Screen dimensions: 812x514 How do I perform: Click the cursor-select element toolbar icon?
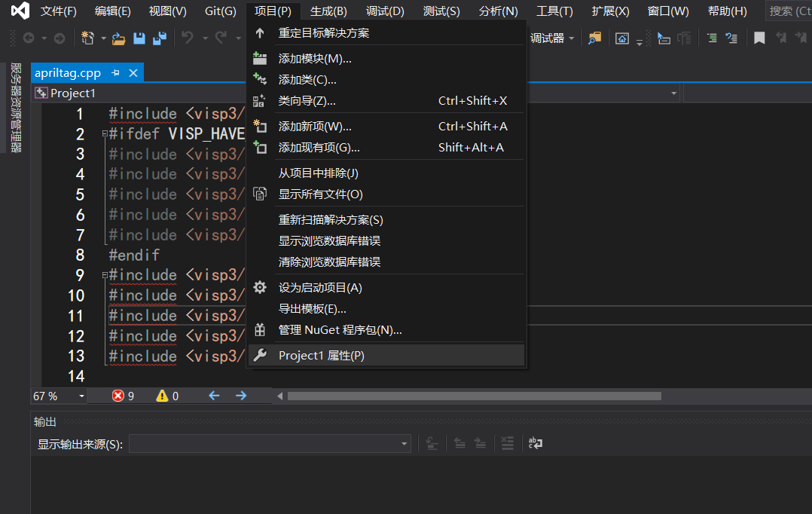click(x=664, y=38)
